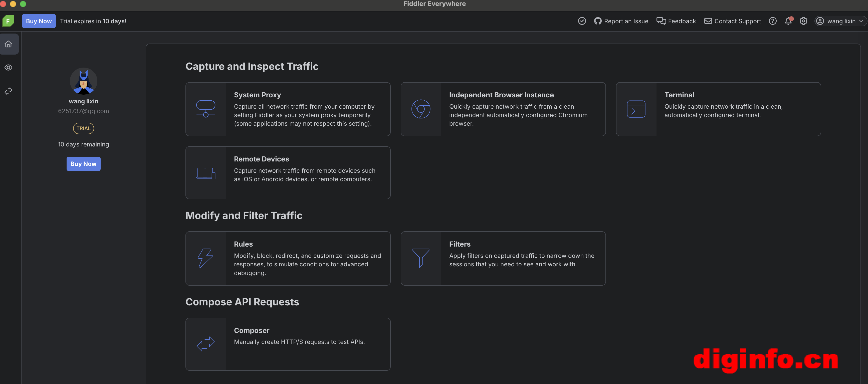The image size is (868, 384).
Task: Click the checkmark status icon in header
Action: 582,21
